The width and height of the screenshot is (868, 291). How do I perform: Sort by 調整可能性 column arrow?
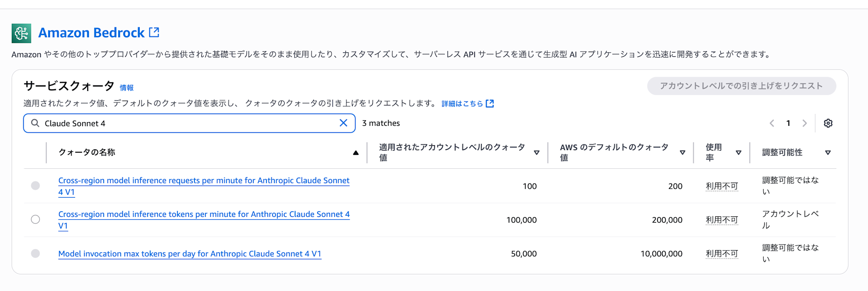[x=828, y=153]
